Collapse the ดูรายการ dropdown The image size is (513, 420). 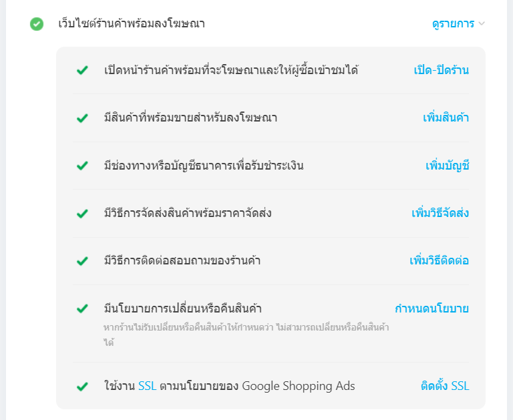[453, 24]
